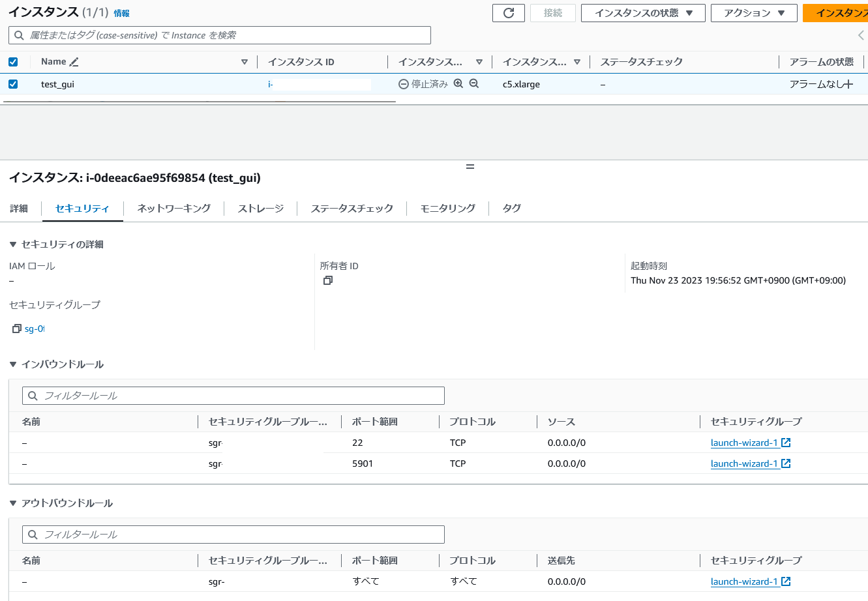This screenshot has height=601, width=868.
Task: Open the インスタンスの状態 dropdown
Action: pyautogui.click(x=643, y=13)
